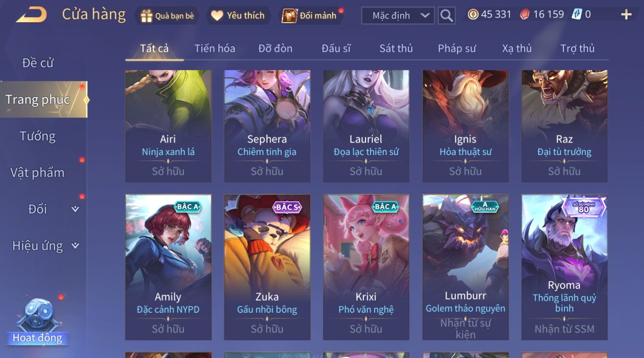The width and height of the screenshot is (644, 358).
Task: Open the Mặc định sort dropdown
Action: [398, 16]
